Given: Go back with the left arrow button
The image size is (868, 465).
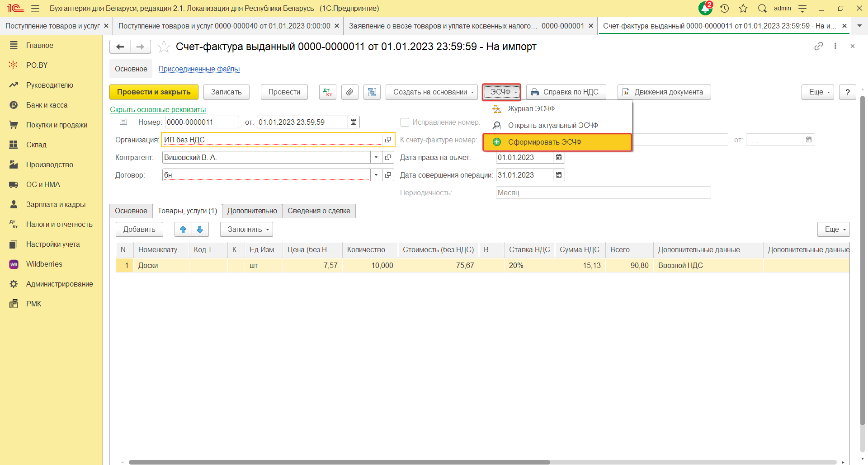Looking at the screenshot, I should pos(120,47).
